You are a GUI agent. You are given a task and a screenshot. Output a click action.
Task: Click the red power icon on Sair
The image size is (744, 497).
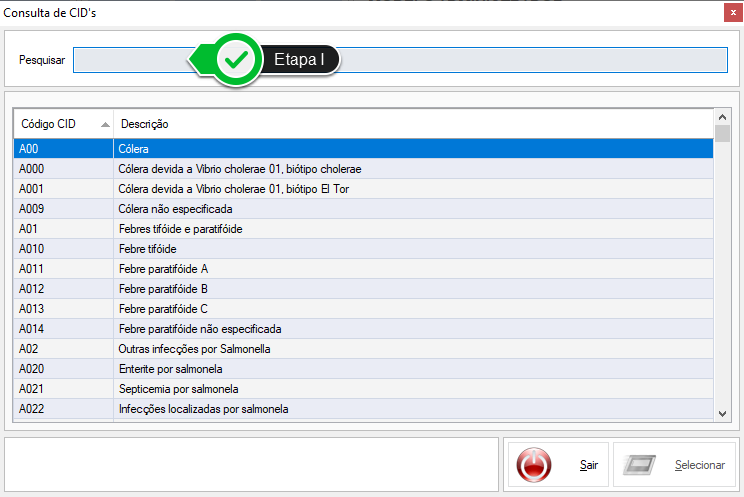534,465
